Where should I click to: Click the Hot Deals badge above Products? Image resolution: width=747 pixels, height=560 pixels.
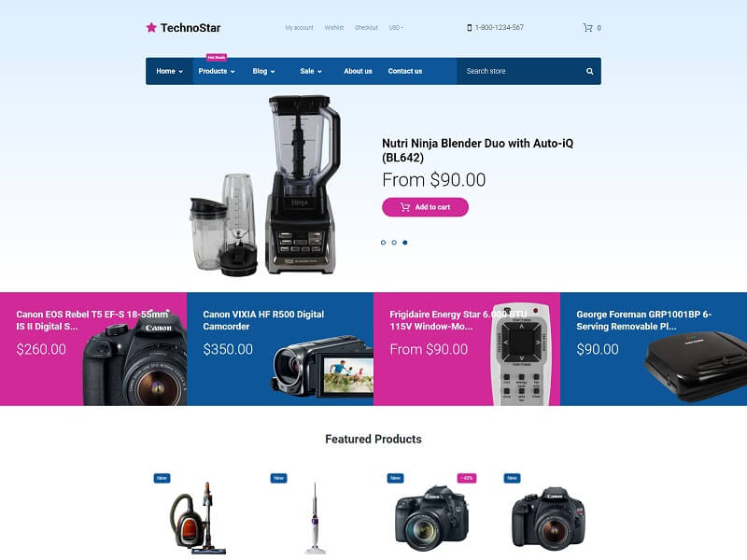217,57
